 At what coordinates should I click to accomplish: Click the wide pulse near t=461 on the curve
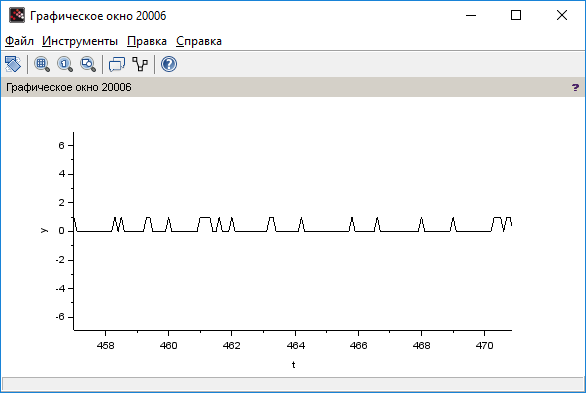pyautogui.click(x=205, y=218)
